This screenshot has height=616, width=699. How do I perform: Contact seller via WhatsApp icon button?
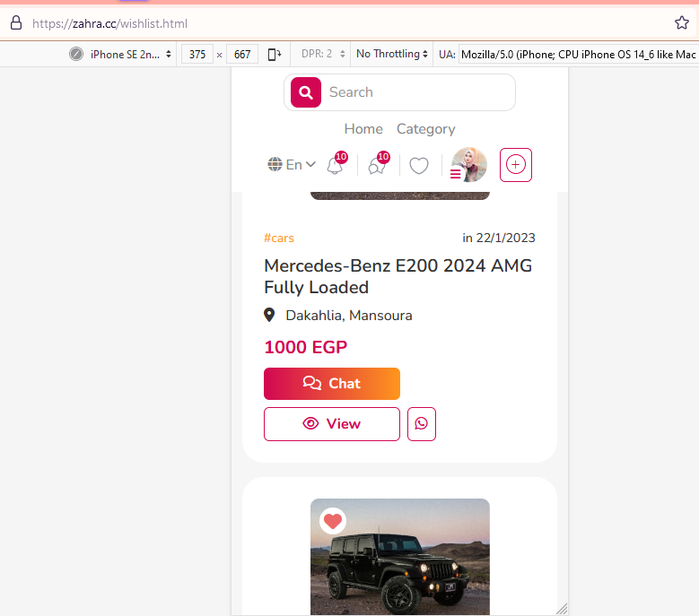[x=421, y=423]
